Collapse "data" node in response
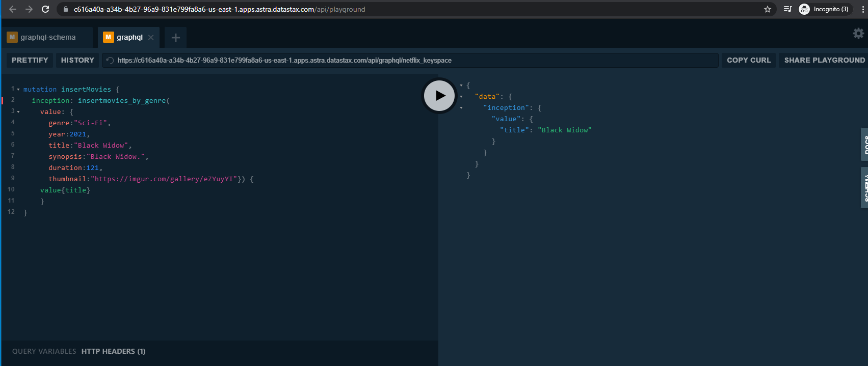868x366 pixels. coord(461,97)
